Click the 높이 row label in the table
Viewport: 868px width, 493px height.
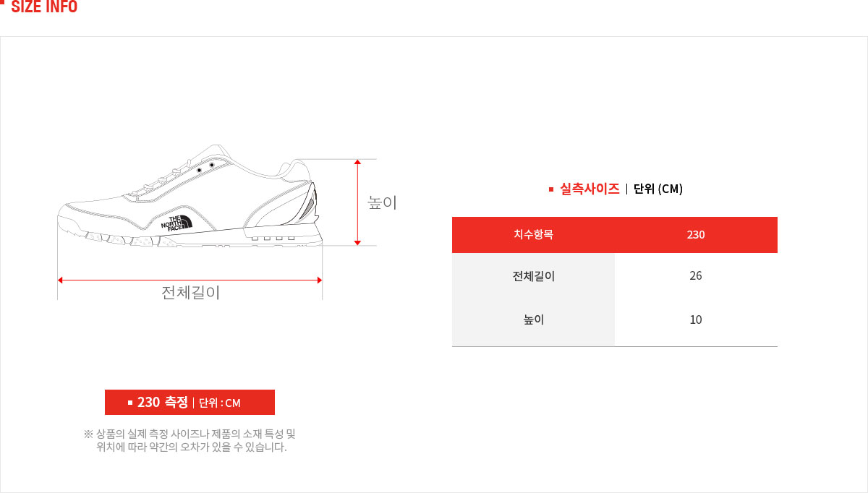click(x=533, y=320)
